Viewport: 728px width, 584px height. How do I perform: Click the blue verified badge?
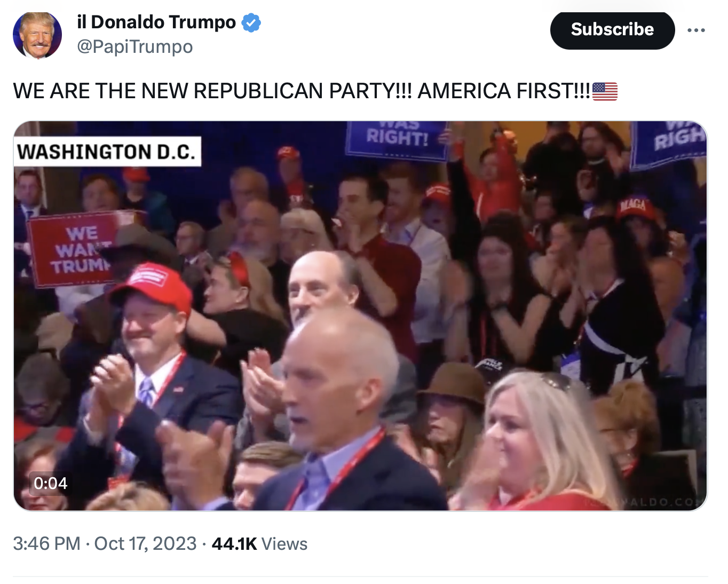(251, 22)
